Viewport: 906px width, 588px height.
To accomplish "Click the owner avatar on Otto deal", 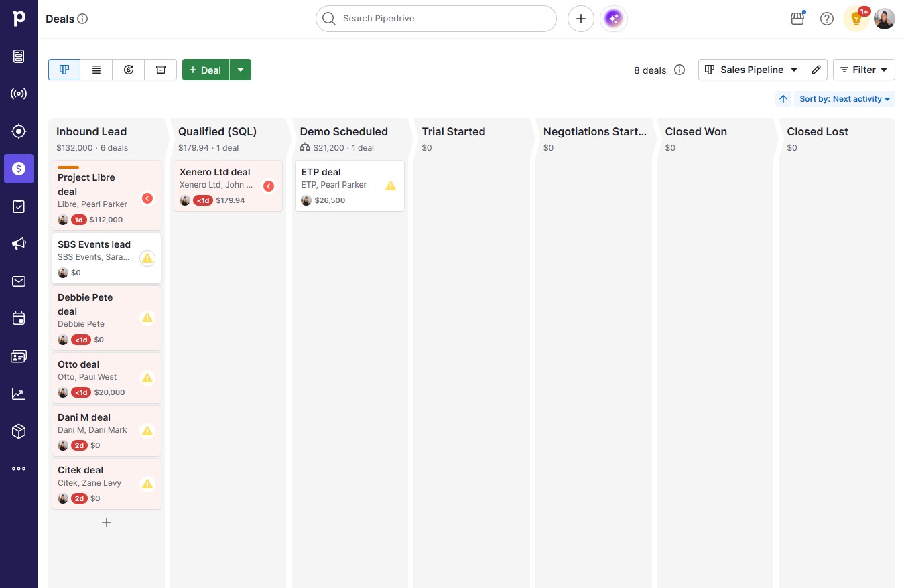I will [63, 392].
